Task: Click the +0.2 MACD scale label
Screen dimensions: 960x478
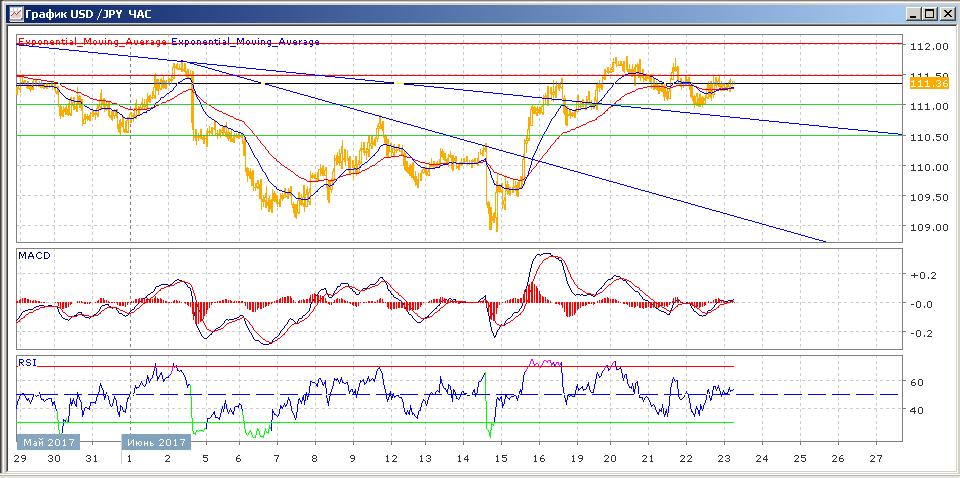Action: [921, 275]
